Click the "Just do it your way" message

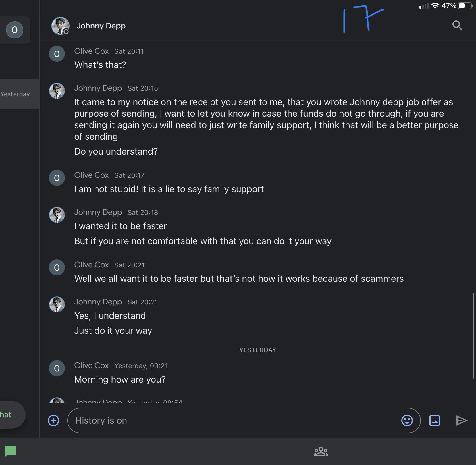point(113,331)
